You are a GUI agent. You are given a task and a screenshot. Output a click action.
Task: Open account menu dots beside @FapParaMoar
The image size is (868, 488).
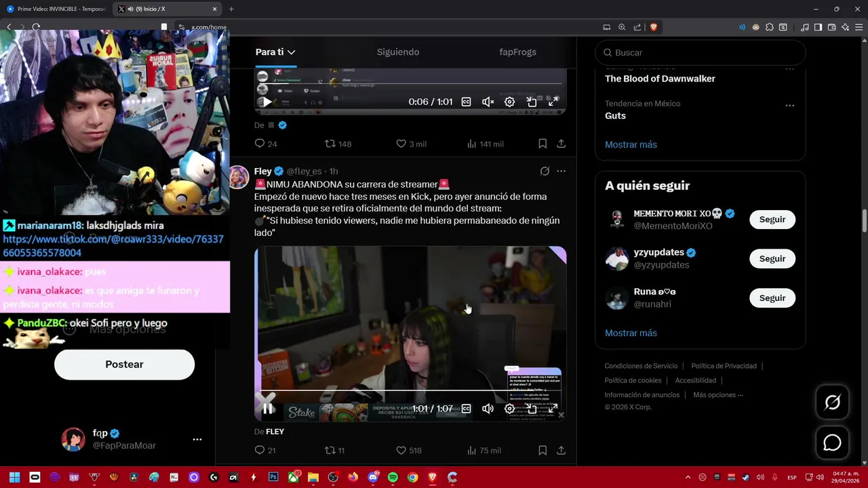[197, 439]
